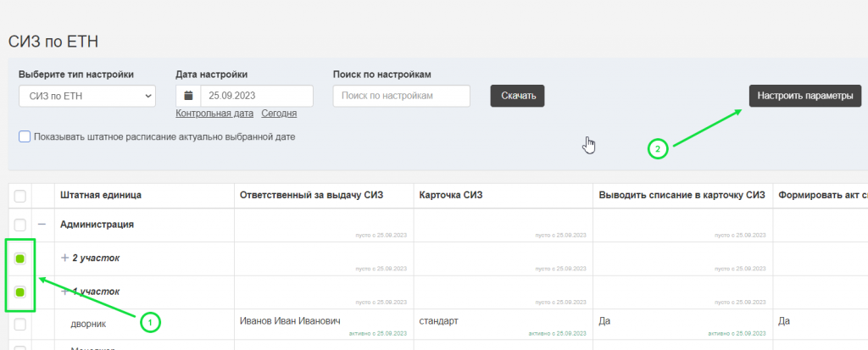
Task: Click the дворник row label
Action: pos(88,325)
